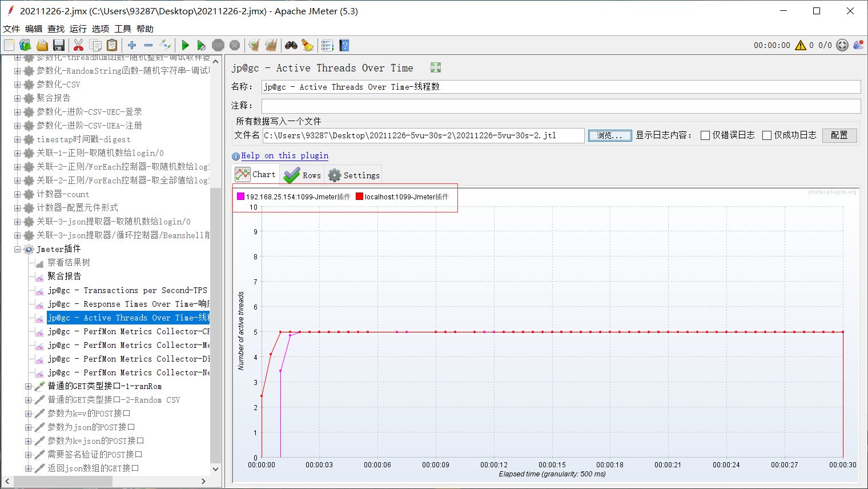
Task: Save the test plan with floppy icon
Action: tap(58, 45)
